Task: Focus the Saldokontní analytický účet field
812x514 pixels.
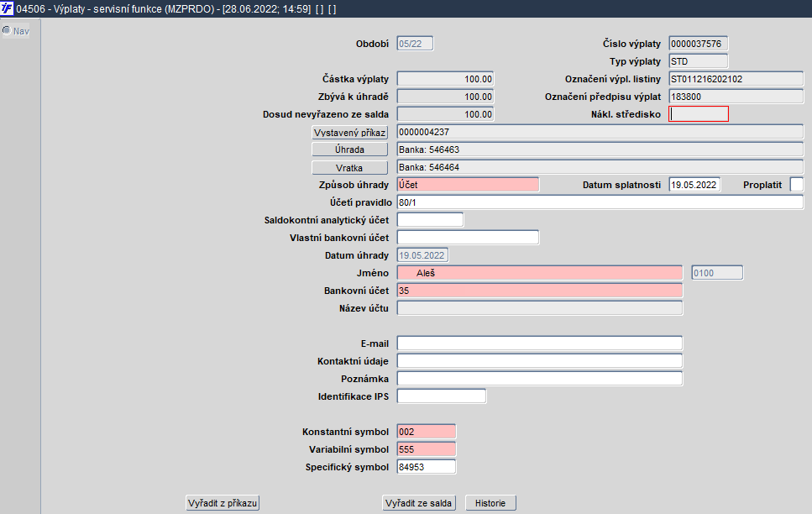Action: click(x=430, y=220)
